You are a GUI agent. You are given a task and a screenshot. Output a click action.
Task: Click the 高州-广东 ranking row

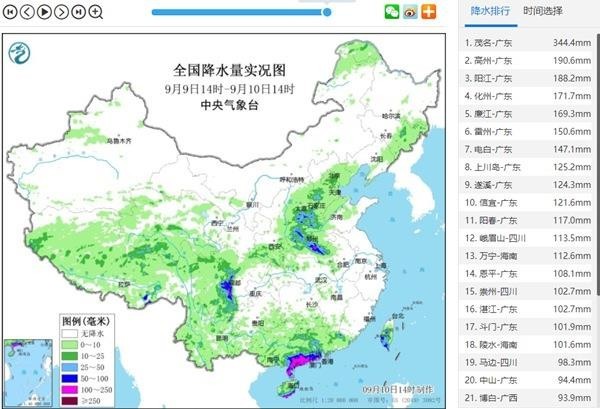[528, 61]
